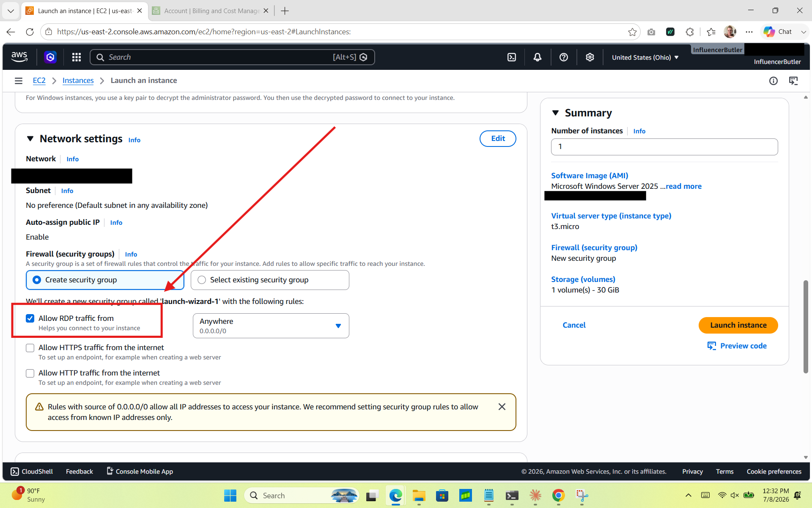Open console settings gear

pyautogui.click(x=590, y=57)
